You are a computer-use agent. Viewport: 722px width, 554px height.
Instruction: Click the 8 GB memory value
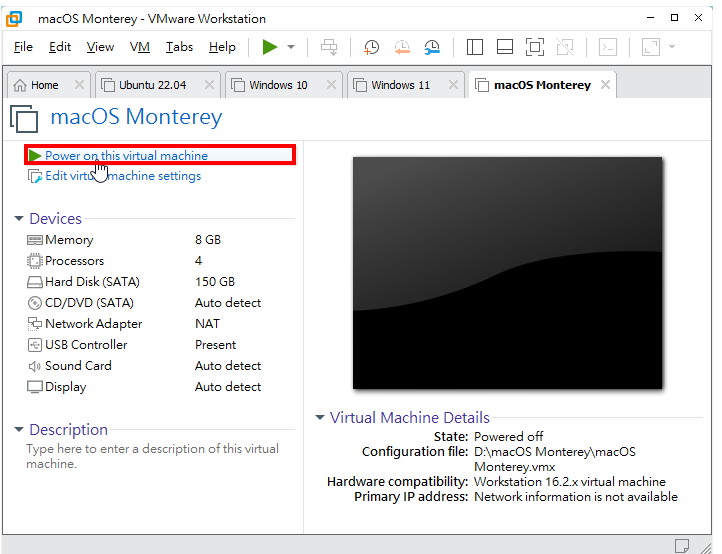point(208,240)
